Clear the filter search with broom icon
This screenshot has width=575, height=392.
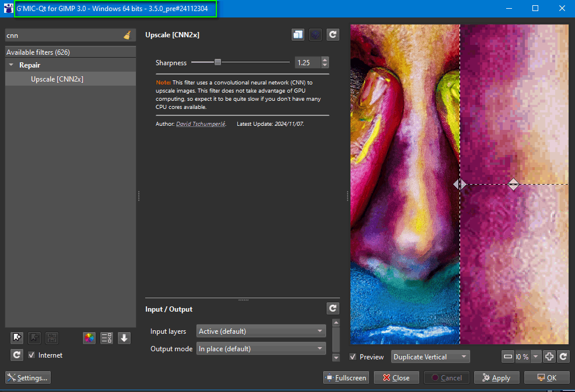pyautogui.click(x=127, y=35)
